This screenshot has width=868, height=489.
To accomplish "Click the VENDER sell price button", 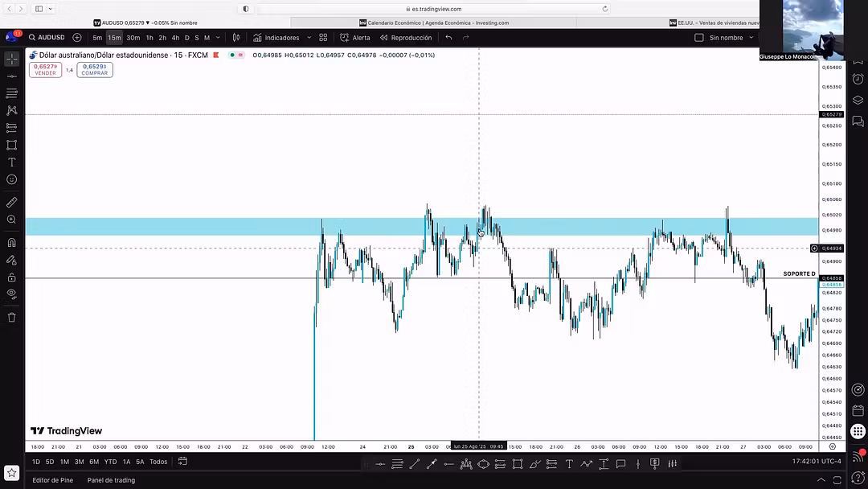I will tap(45, 70).
